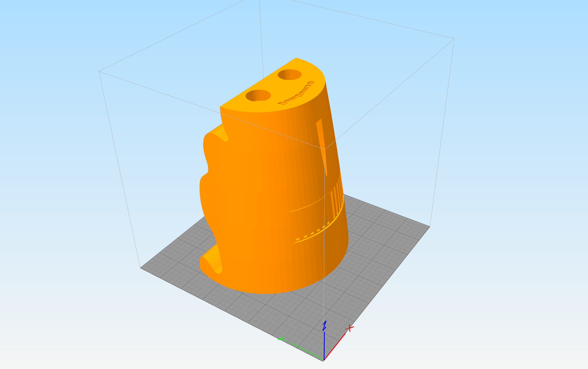The width and height of the screenshot is (588, 369).
Task: Click the red X axis label
Action: 350,328
